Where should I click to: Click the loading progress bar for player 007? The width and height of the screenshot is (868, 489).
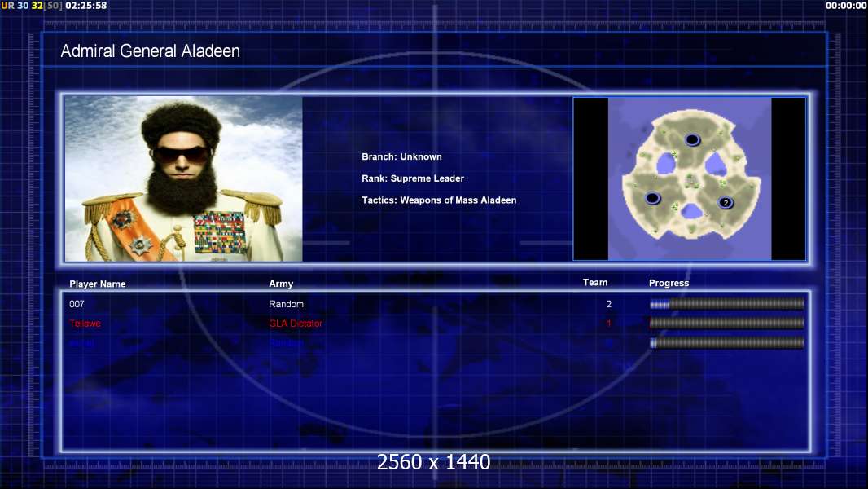tap(727, 303)
